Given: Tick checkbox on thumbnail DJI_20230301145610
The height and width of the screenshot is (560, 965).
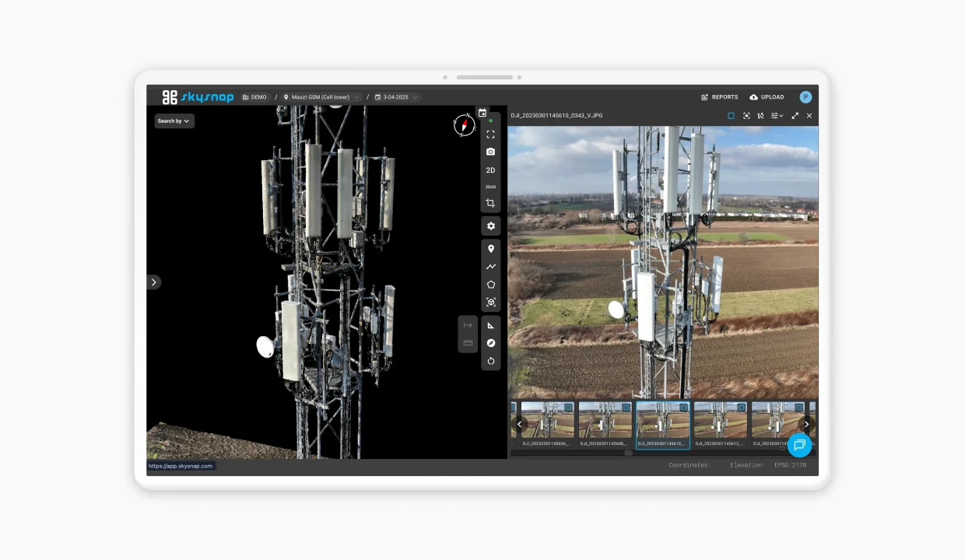Looking at the screenshot, I should pyautogui.click(x=684, y=407).
